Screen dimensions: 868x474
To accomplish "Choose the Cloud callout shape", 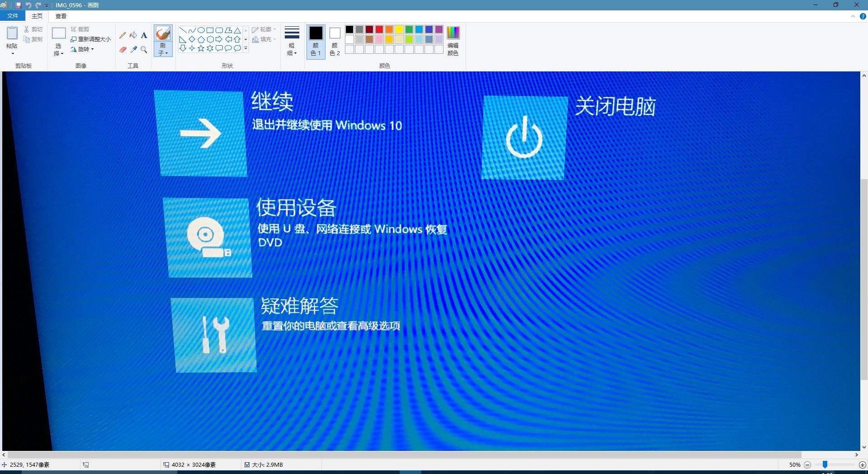I will pyautogui.click(x=237, y=48).
